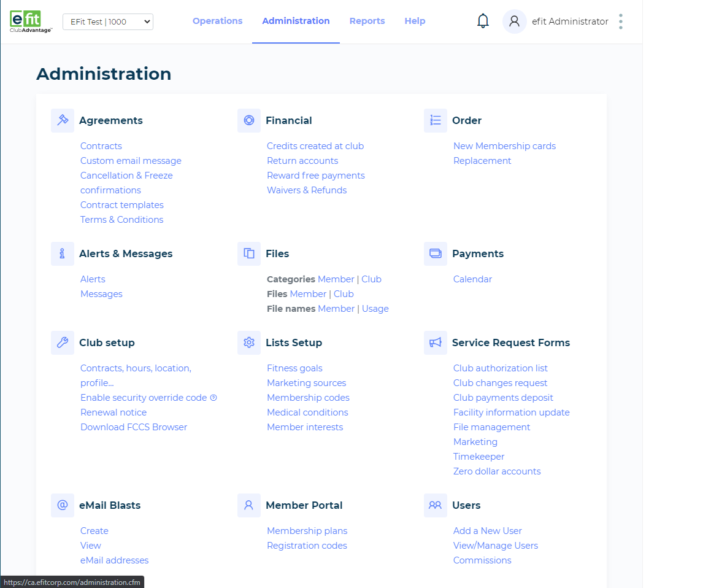
Task: Open Membership plans in Member Portal
Action: pyautogui.click(x=307, y=531)
